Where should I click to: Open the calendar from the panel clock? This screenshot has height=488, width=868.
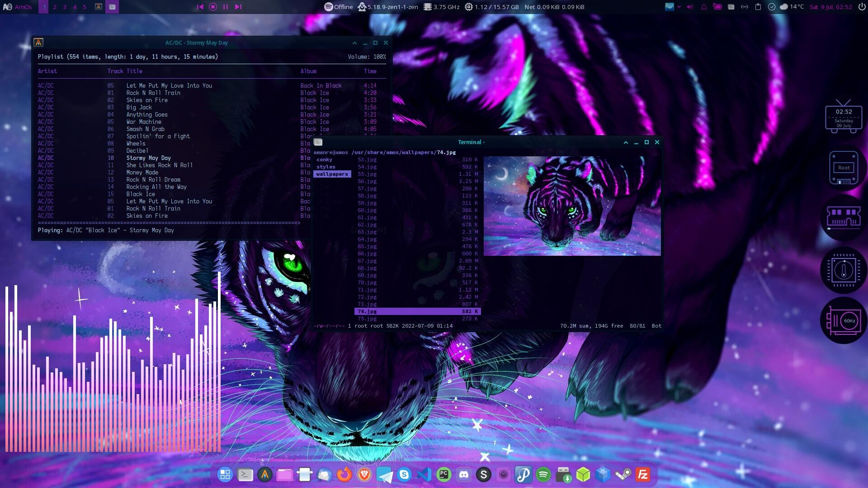[830, 7]
